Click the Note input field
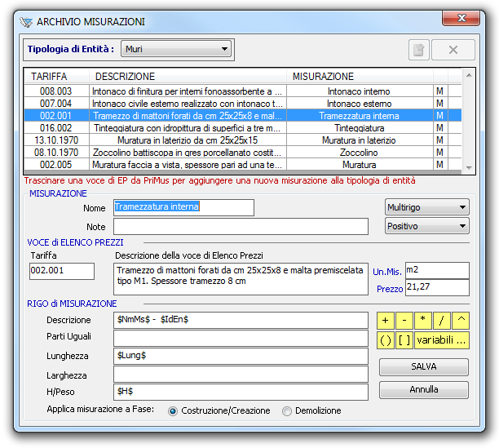The height and width of the screenshot is (448, 499). point(241,226)
